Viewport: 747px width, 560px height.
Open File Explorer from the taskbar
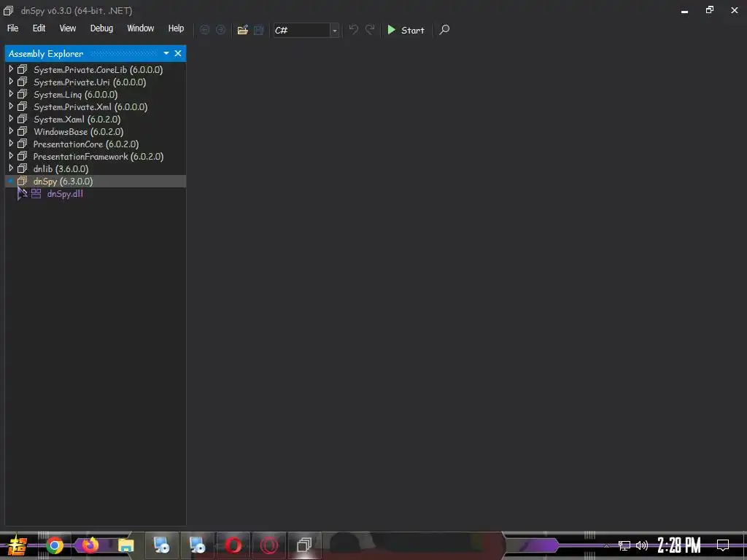[x=125, y=545]
